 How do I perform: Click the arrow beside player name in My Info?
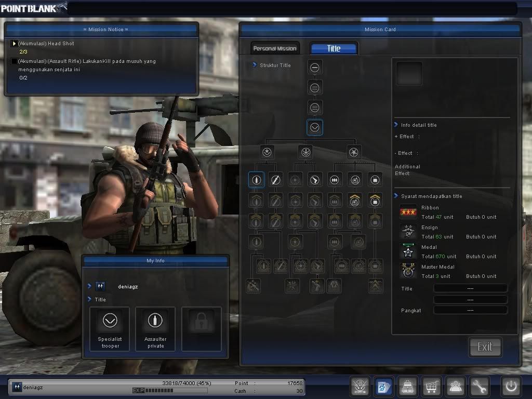pyautogui.click(x=89, y=286)
